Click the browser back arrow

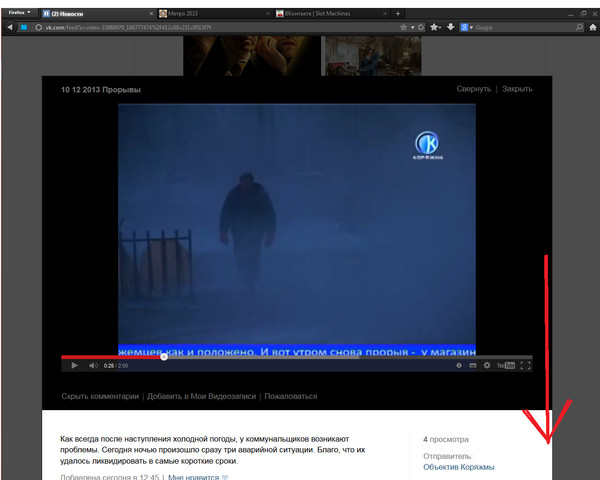[10, 27]
